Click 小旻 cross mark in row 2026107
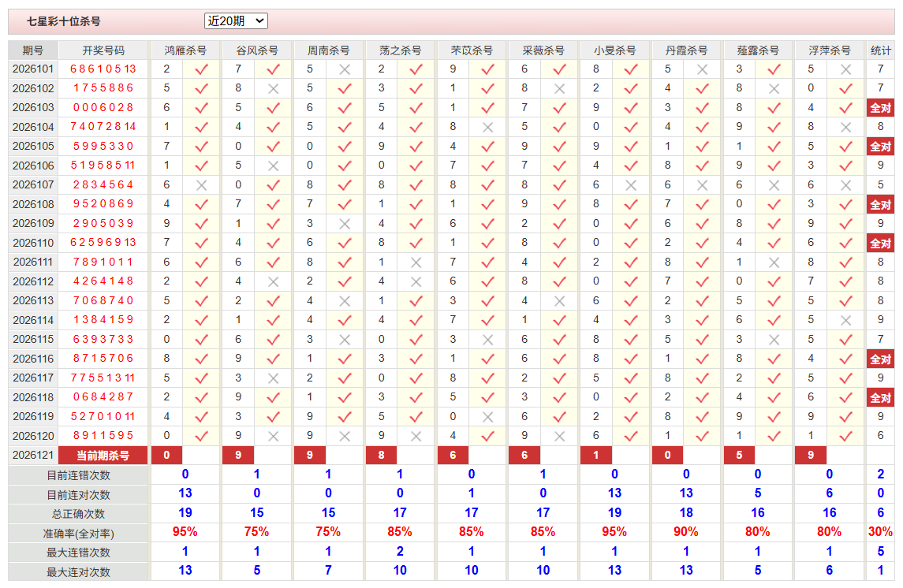This screenshot has height=588, width=903. coord(631,185)
